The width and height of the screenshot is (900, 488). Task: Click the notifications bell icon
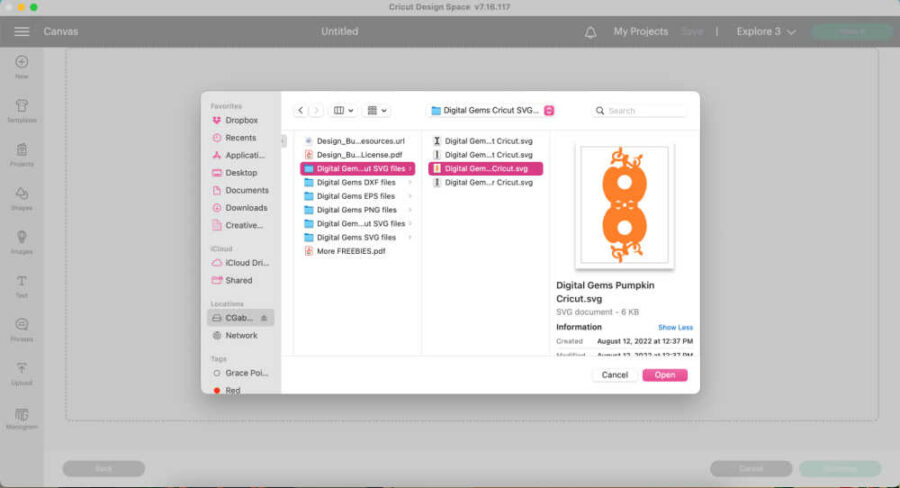pyautogui.click(x=590, y=31)
